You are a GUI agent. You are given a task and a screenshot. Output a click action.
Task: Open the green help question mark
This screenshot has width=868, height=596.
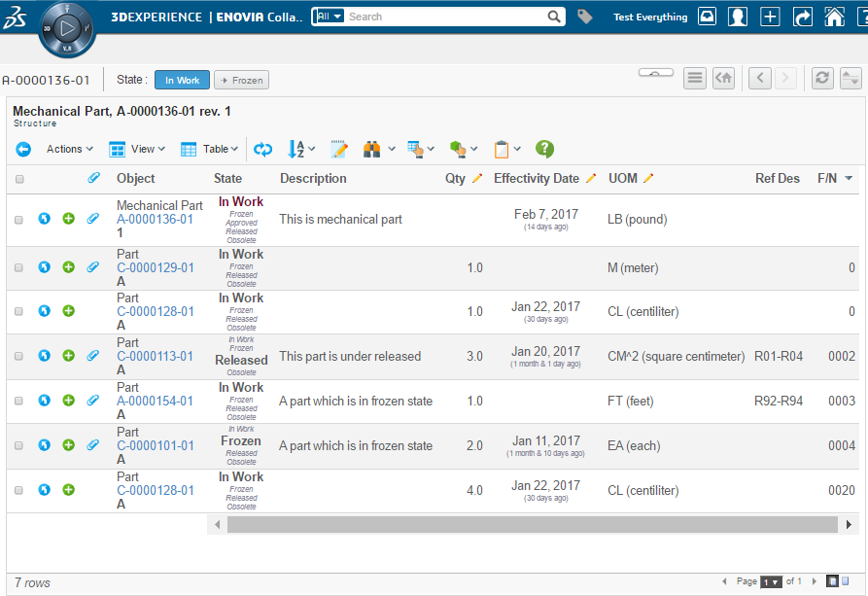(x=544, y=149)
